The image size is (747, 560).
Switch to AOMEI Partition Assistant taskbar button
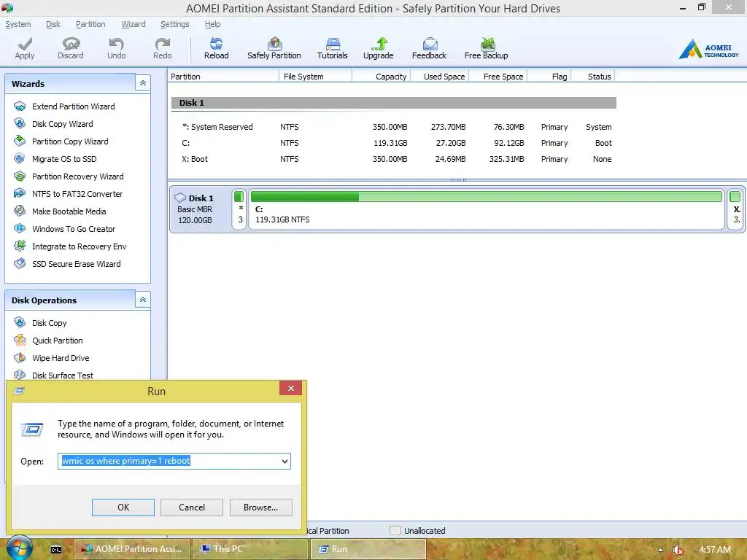tap(133, 549)
